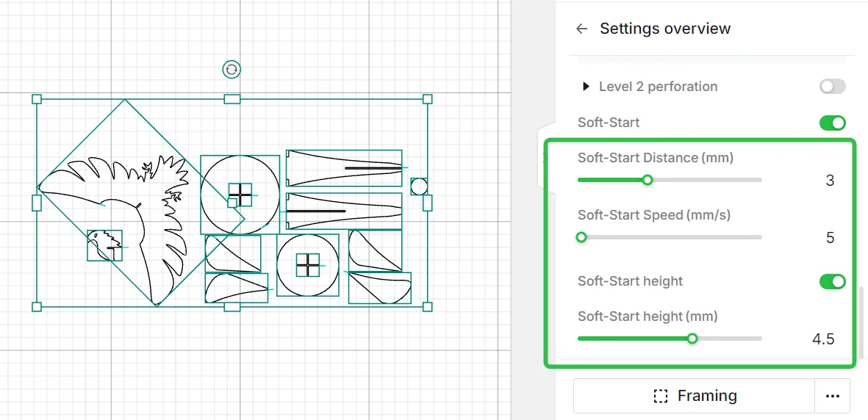Click the Soft-Start Speed slider knob

point(581,237)
